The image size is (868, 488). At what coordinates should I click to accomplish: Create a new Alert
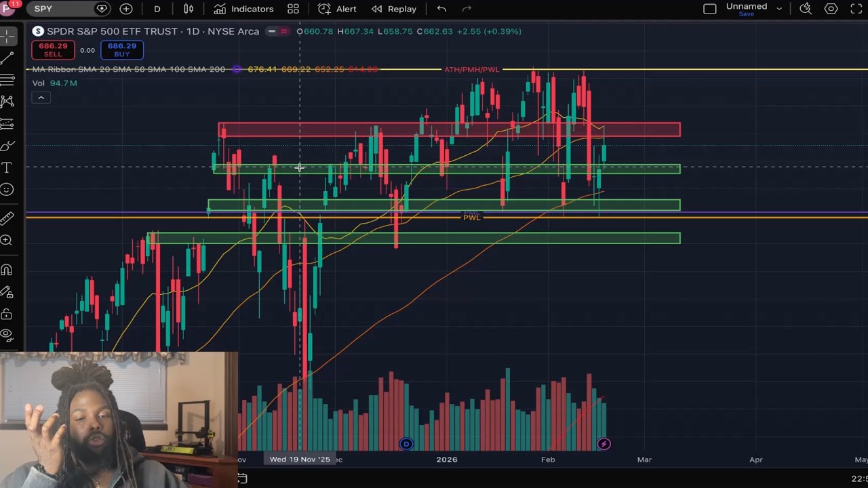tap(337, 9)
